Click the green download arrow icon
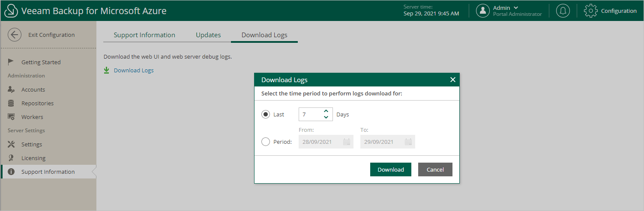The width and height of the screenshot is (644, 211). (107, 70)
